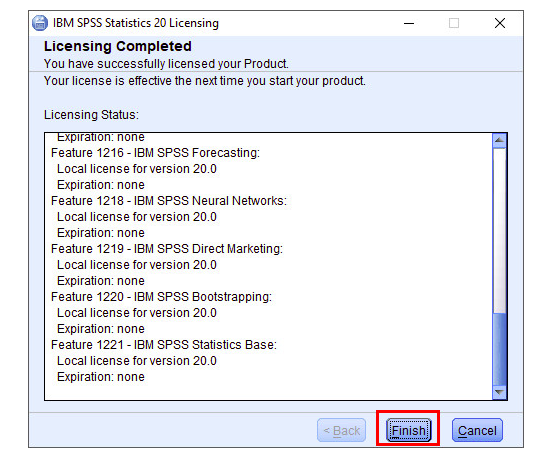This screenshot has width=547, height=465.
Task: Click Expiration none under Bootstrapping
Action: click(100, 329)
